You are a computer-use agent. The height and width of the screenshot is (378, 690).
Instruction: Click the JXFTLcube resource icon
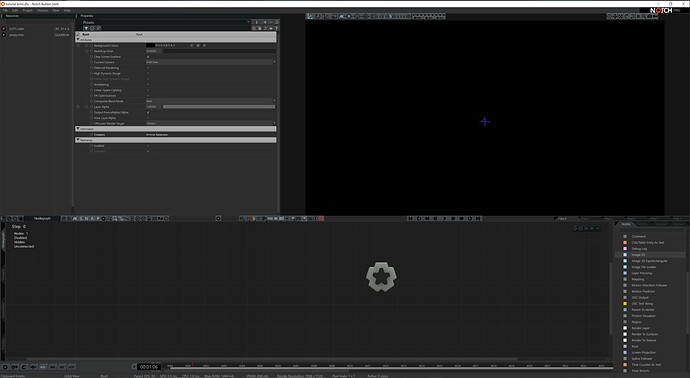(x=4, y=29)
